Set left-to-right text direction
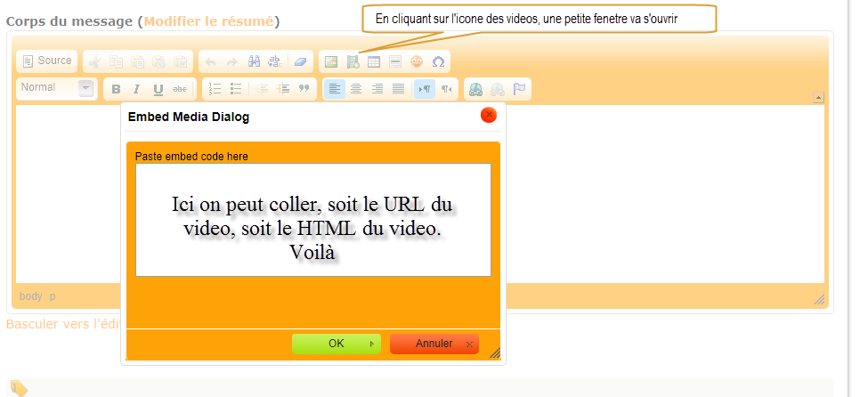The height and width of the screenshot is (397, 868). [x=425, y=89]
